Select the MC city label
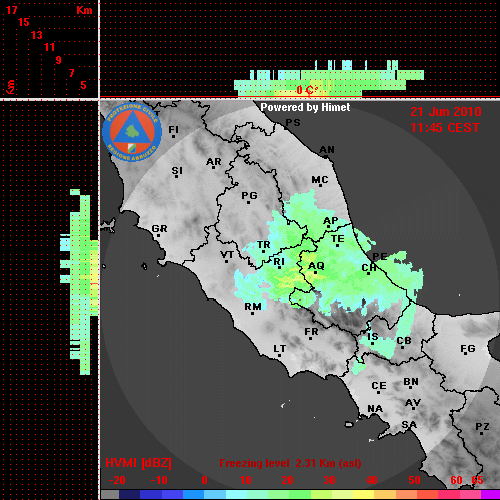500x500 pixels. (320, 180)
